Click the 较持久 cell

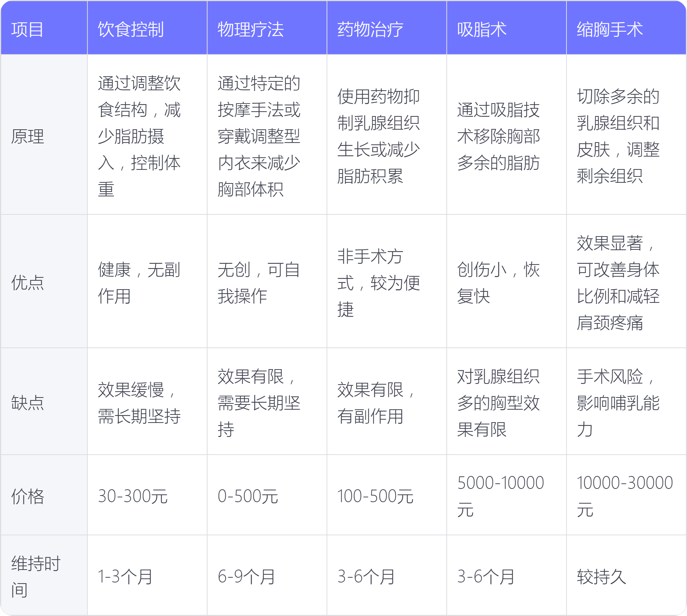601,577
